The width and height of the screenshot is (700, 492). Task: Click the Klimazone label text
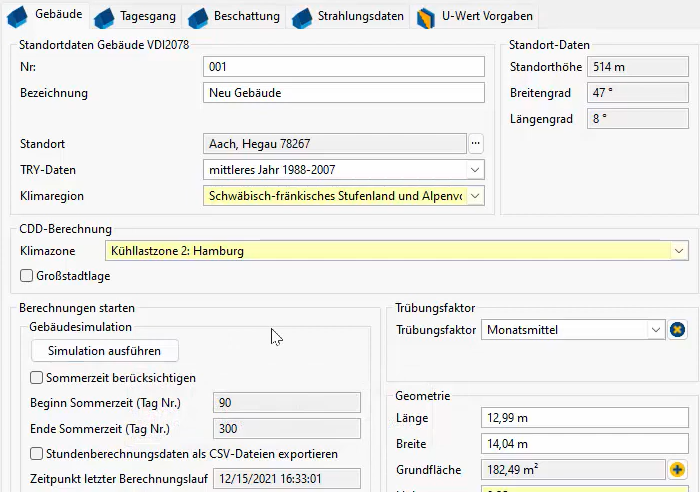click(x=47, y=251)
